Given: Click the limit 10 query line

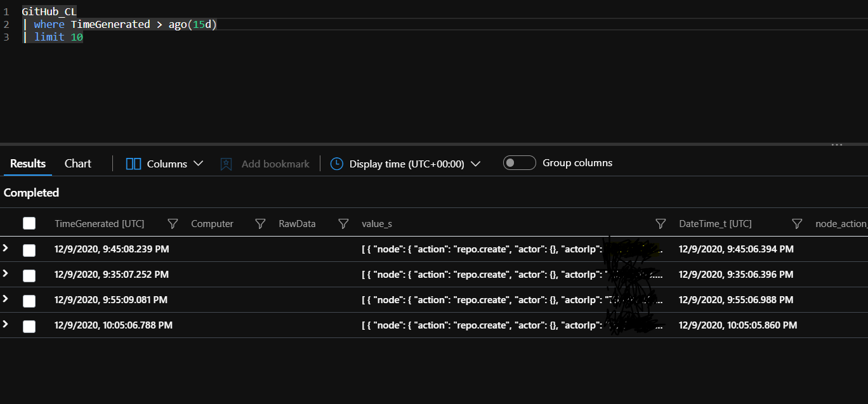Looking at the screenshot, I should (x=53, y=37).
